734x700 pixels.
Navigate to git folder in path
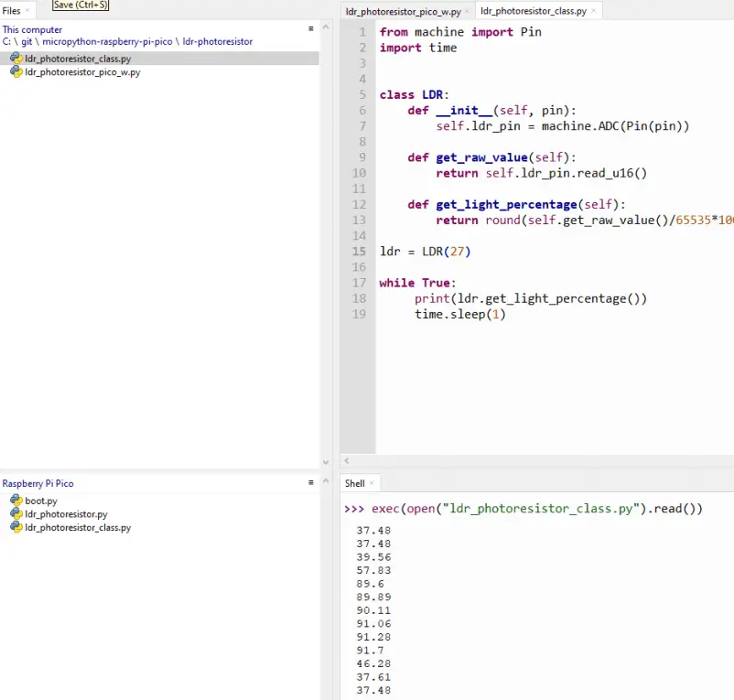(x=27, y=42)
